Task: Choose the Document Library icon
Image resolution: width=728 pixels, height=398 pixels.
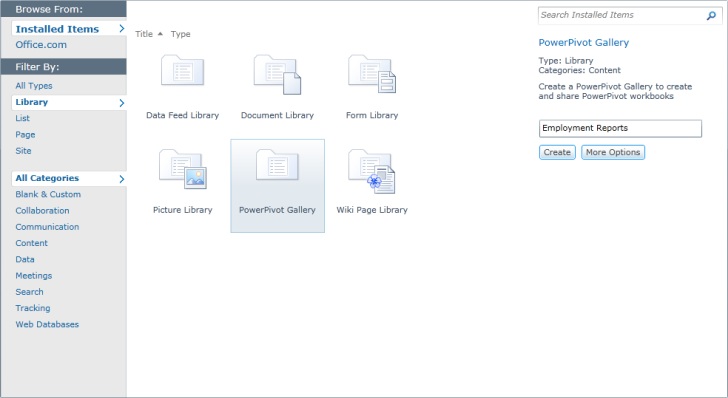Action: [x=277, y=74]
